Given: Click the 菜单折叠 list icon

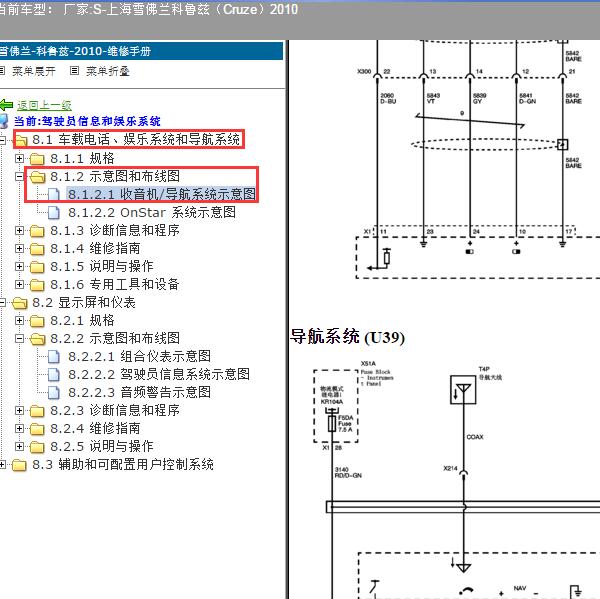Looking at the screenshot, I should (x=74, y=71).
